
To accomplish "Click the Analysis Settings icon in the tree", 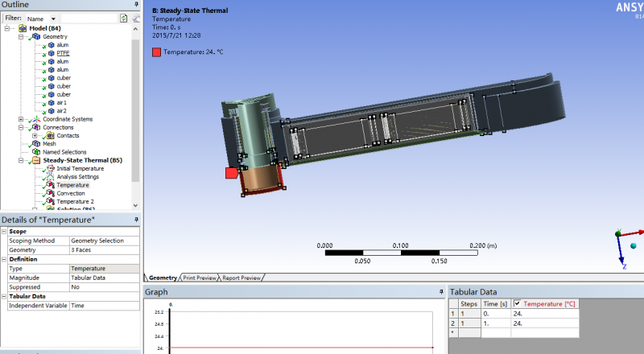I will coord(50,176).
